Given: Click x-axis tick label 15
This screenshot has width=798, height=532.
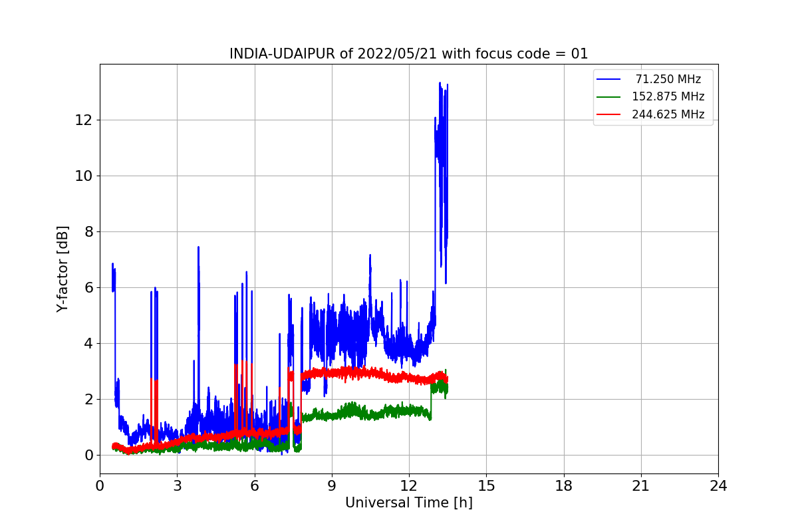Looking at the screenshot, I should click(x=486, y=486).
